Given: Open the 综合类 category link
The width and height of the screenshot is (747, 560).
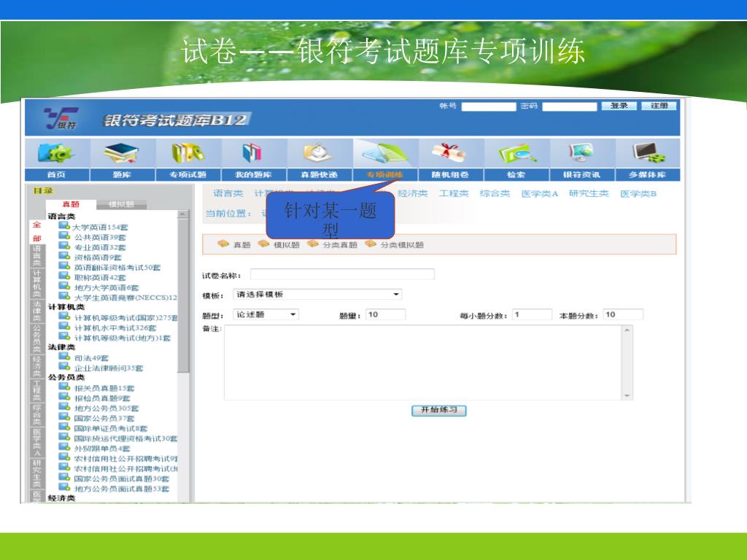Looking at the screenshot, I should click(x=495, y=193).
